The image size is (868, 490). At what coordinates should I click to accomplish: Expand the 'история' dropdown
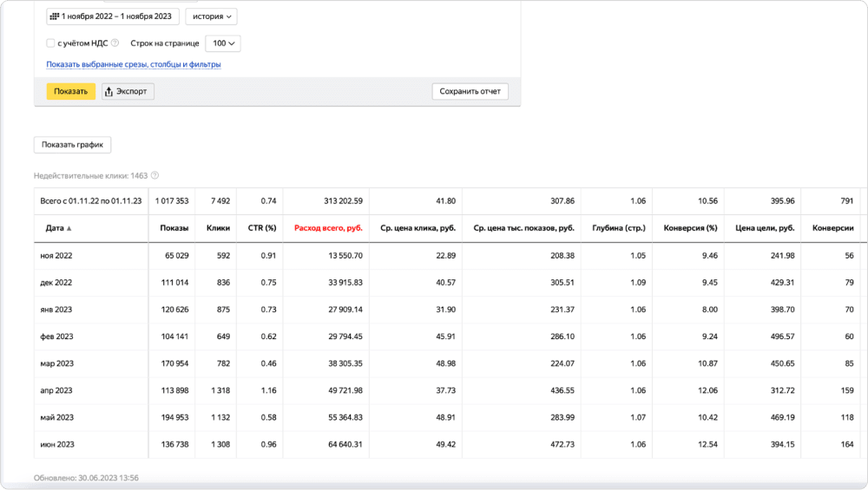tap(211, 16)
